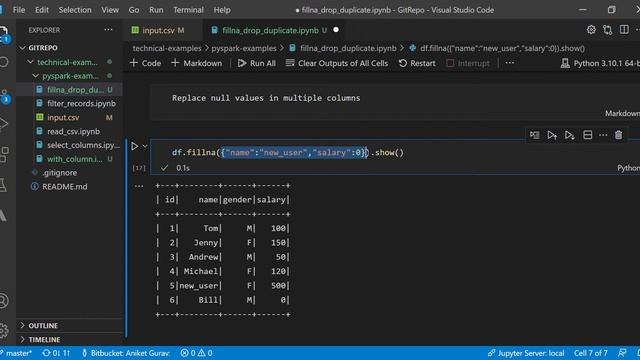Click the Bitbucket: Aniket Gurav status item

126,353
